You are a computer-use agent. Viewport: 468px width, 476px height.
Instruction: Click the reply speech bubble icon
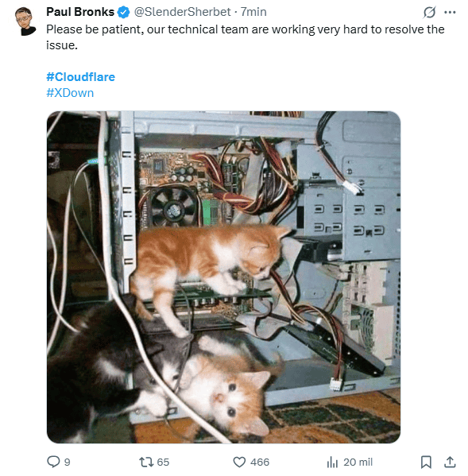pyautogui.click(x=53, y=462)
